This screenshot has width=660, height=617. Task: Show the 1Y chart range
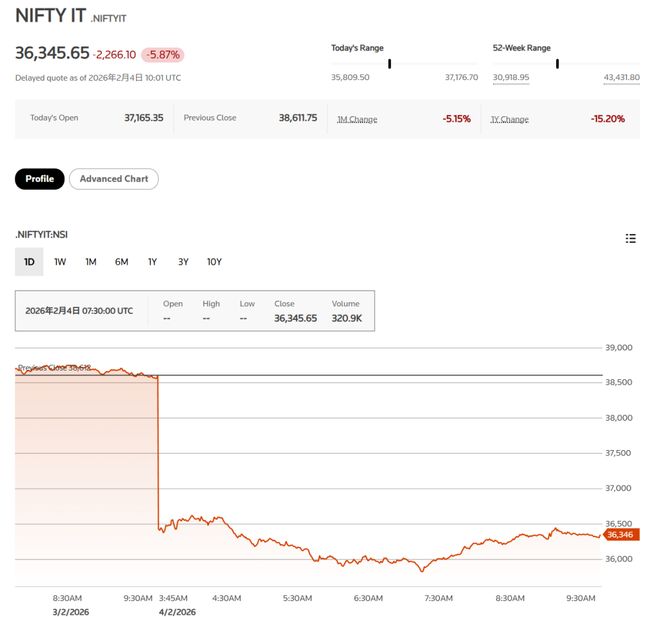point(152,262)
